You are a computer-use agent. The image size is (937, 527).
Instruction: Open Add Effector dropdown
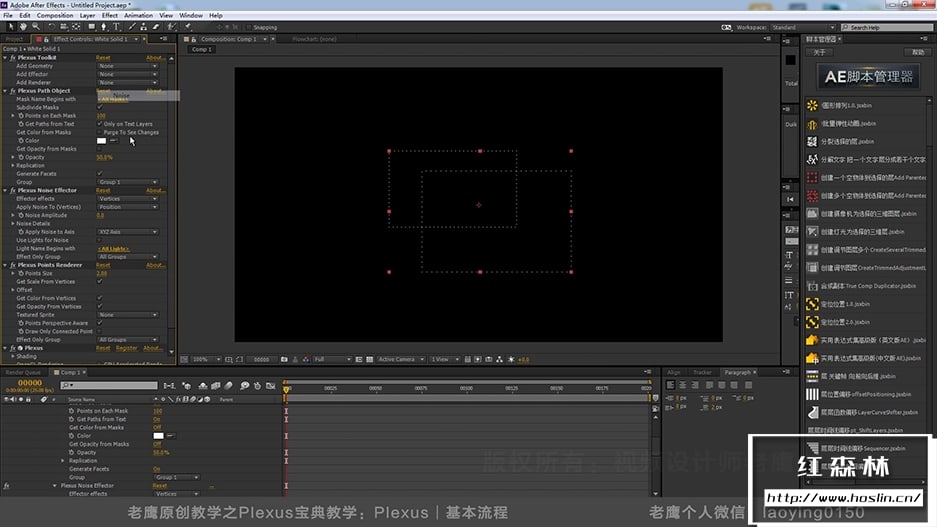point(128,74)
